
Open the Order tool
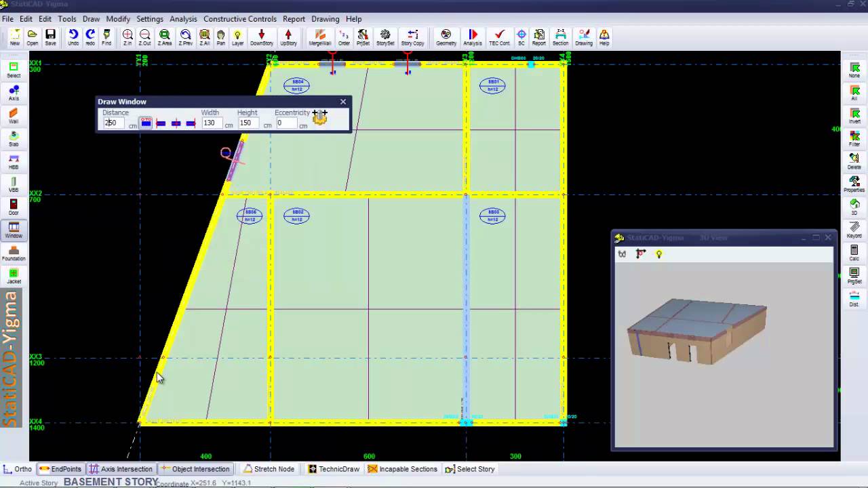pos(344,37)
